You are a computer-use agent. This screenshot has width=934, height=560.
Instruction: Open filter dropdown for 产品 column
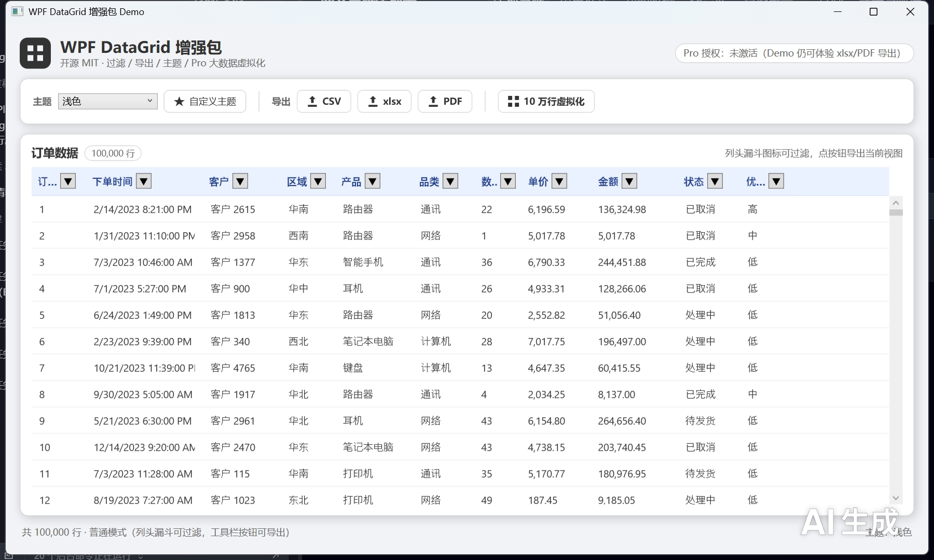click(x=373, y=181)
